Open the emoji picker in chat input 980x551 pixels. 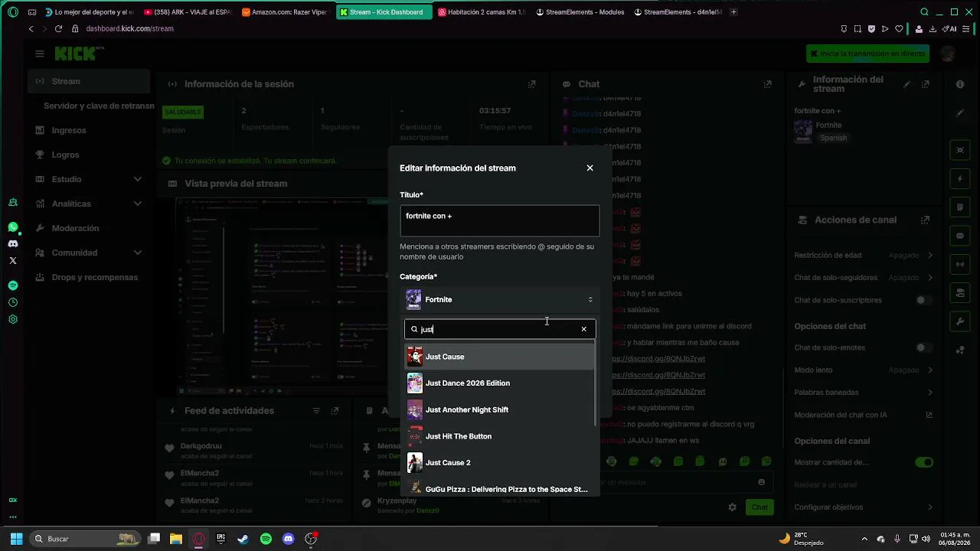point(761,482)
